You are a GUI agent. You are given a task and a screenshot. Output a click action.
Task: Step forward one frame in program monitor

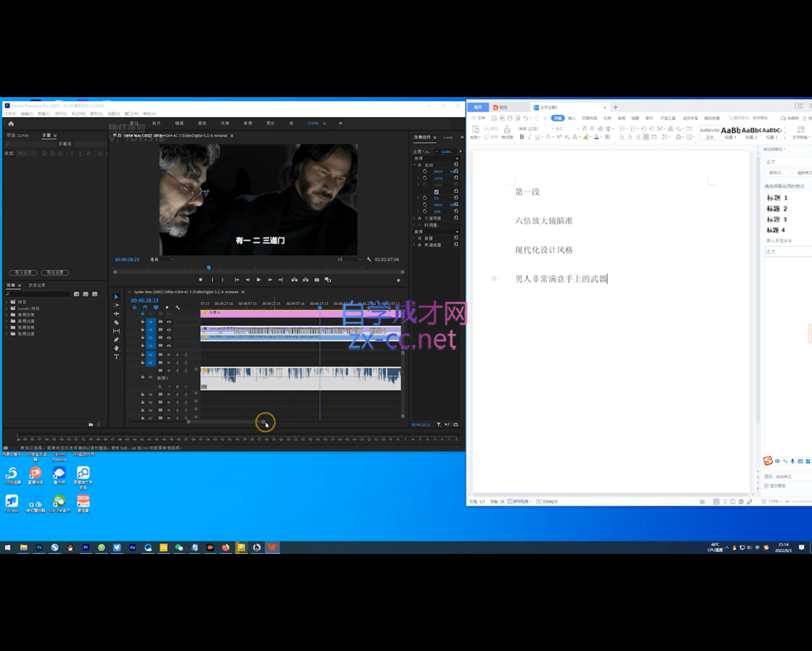click(270, 280)
